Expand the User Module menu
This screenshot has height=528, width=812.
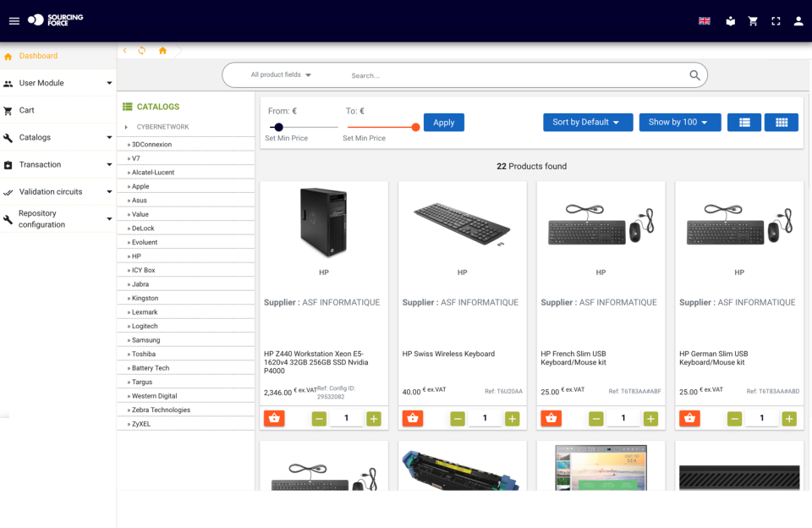tap(58, 83)
